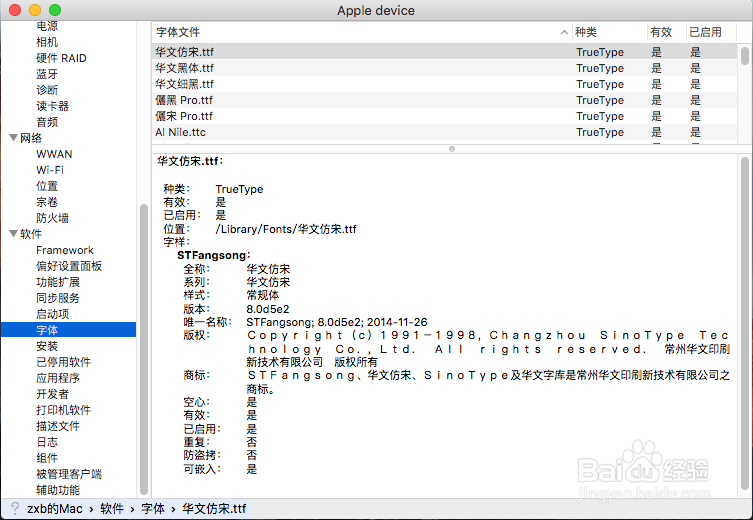753x520 pixels.
Task: Click the 常规体 style value
Action: tap(263, 295)
